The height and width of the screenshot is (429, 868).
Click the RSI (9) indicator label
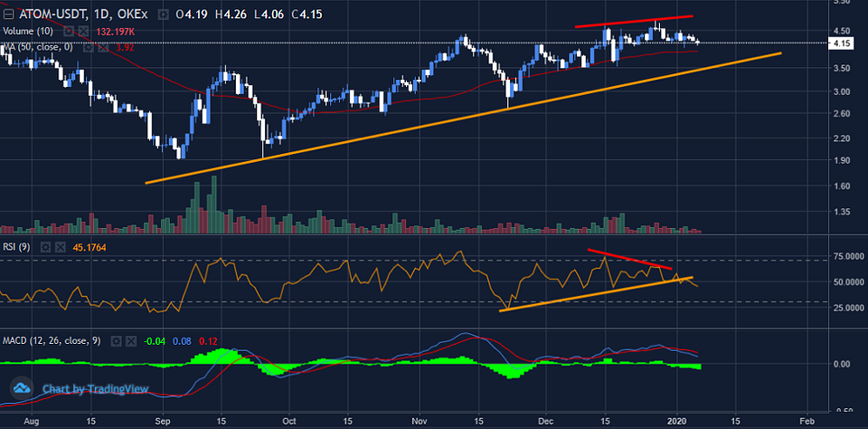point(18,247)
